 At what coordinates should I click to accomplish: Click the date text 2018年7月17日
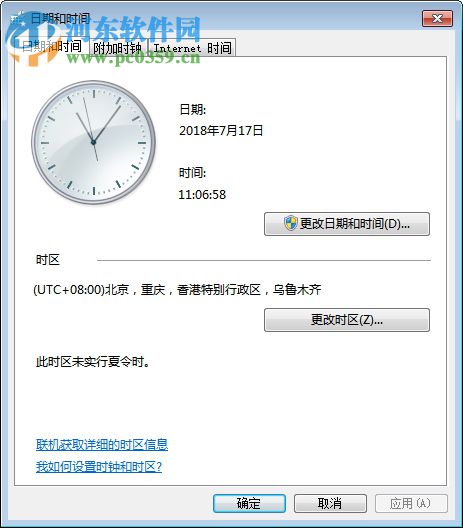(221, 131)
